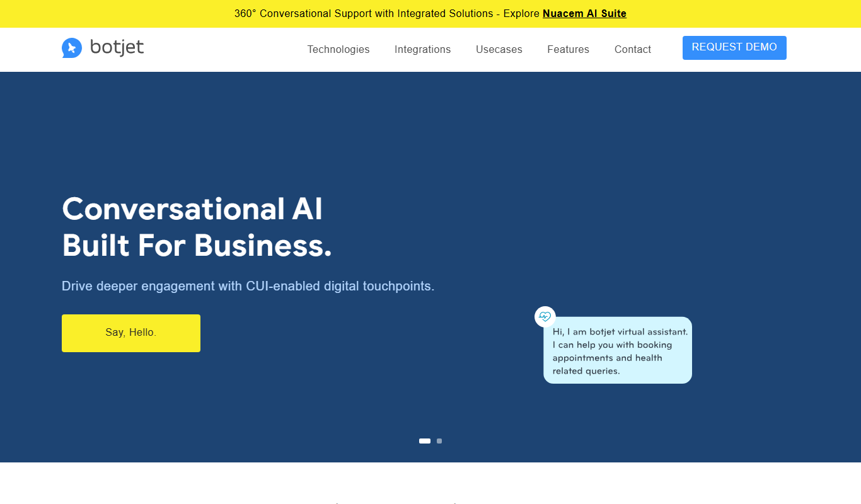861x504 pixels.
Task: Open the Integrations menu item
Action: 422,49
